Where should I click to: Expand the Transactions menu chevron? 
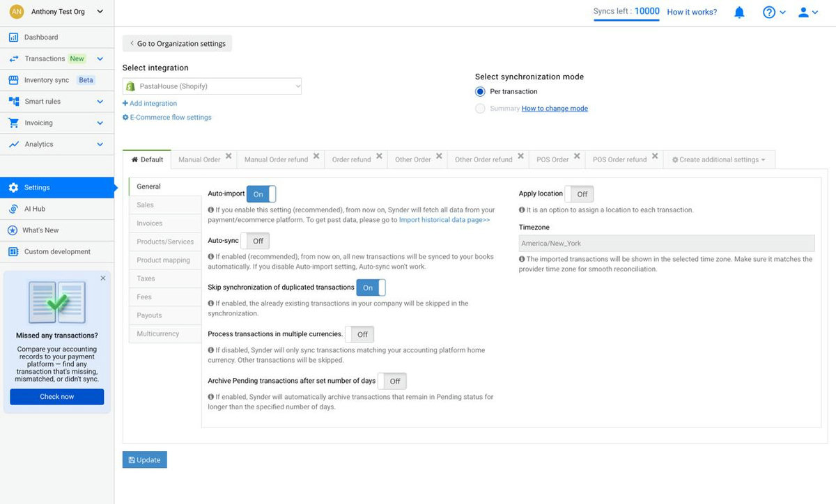100,59
